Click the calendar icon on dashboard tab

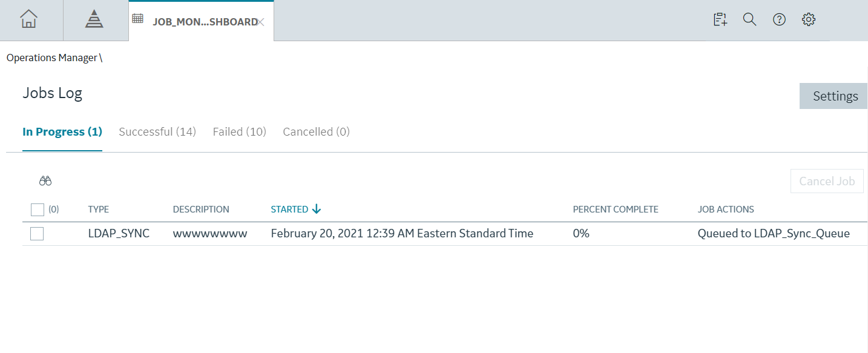(x=138, y=19)
